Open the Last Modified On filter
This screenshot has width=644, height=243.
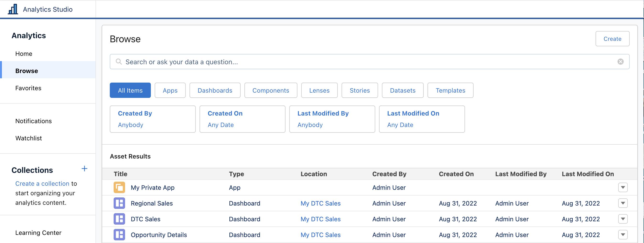422,119
